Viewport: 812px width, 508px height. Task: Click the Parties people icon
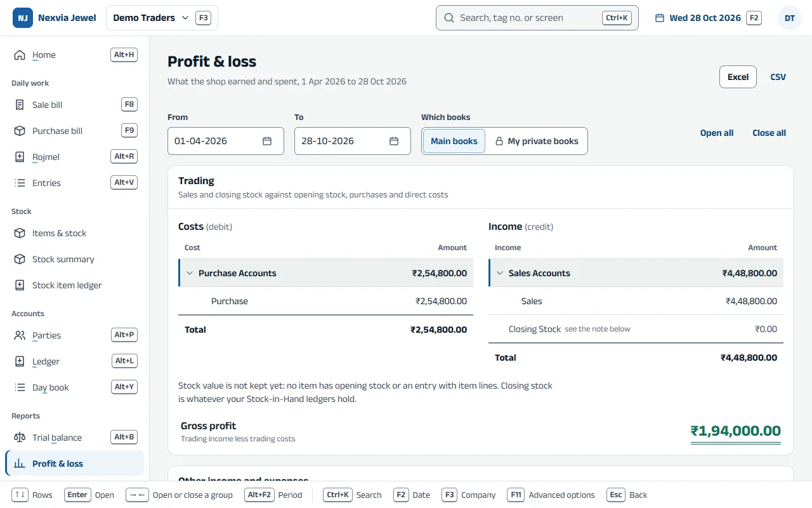[x=20, y=335]
